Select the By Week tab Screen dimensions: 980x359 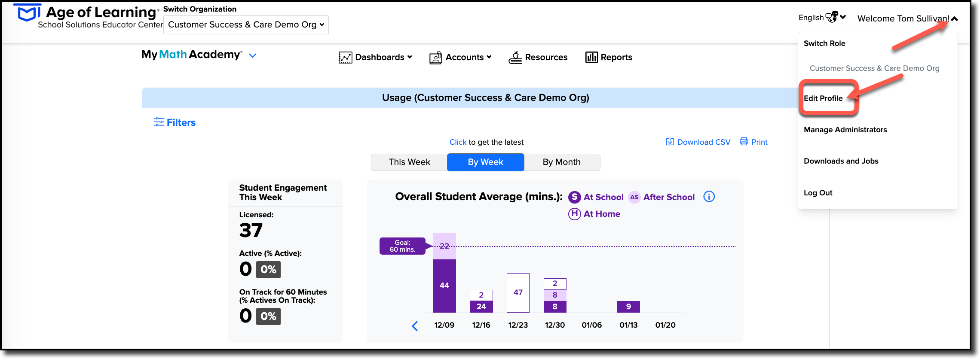pos(486,162)
